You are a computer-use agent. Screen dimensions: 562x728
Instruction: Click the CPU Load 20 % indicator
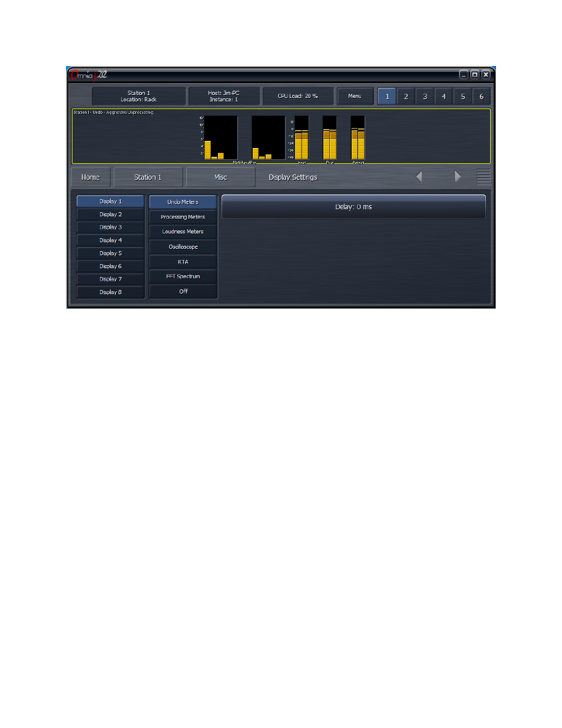298,96
